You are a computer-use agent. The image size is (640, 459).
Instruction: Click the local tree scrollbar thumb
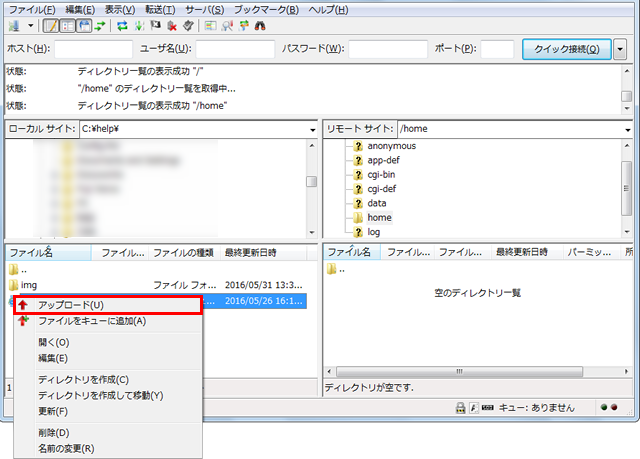tap(311, 181)
